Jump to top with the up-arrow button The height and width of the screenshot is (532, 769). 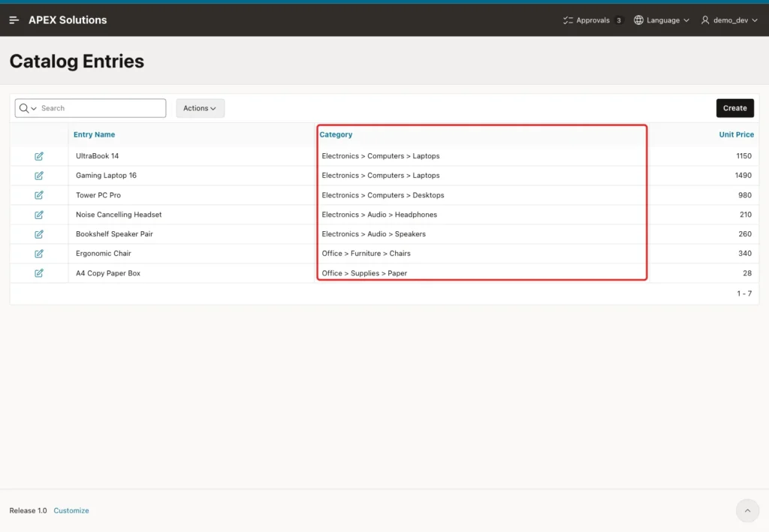747,510
